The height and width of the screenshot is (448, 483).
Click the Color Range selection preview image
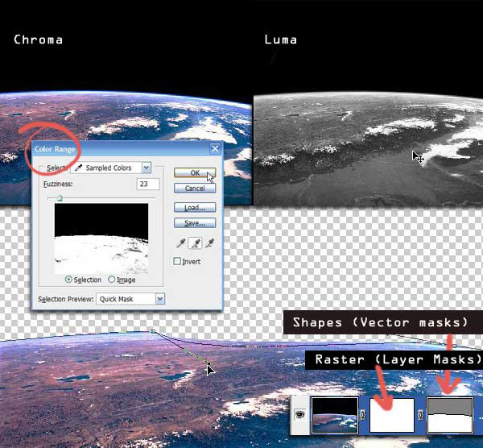(101, 239)
